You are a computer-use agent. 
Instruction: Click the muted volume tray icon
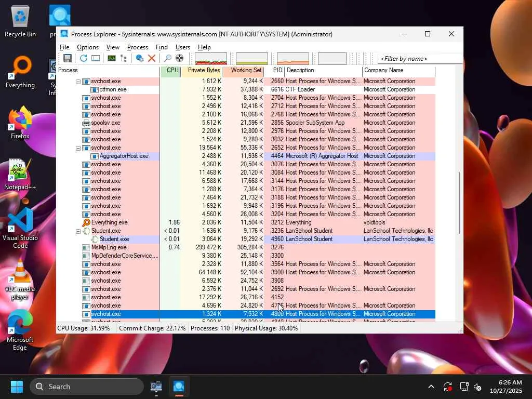pyautogui.click(x=478, y=387)
